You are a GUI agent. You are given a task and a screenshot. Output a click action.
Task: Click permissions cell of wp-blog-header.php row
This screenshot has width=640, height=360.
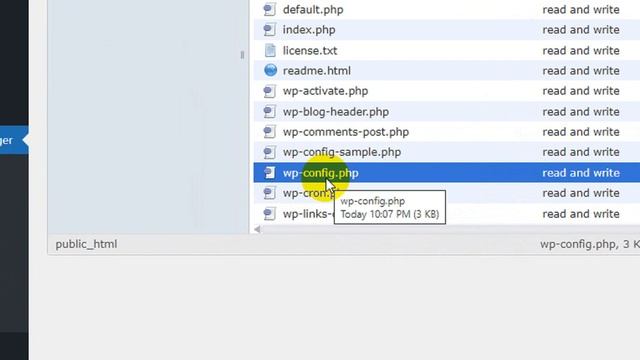pos(581,112)
